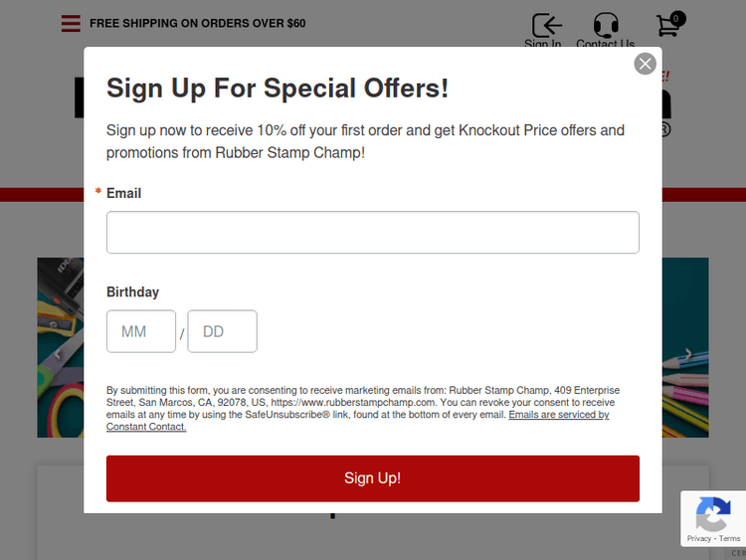This screenshot has height=560, width=746.
Task: Click the Sign In text label
Action: [543, 44]
